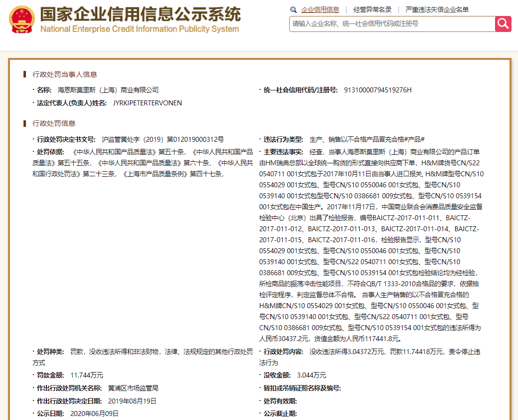Select the 企业信用信息 search tab
Screen dimensions: 518x420
(320, 9)
